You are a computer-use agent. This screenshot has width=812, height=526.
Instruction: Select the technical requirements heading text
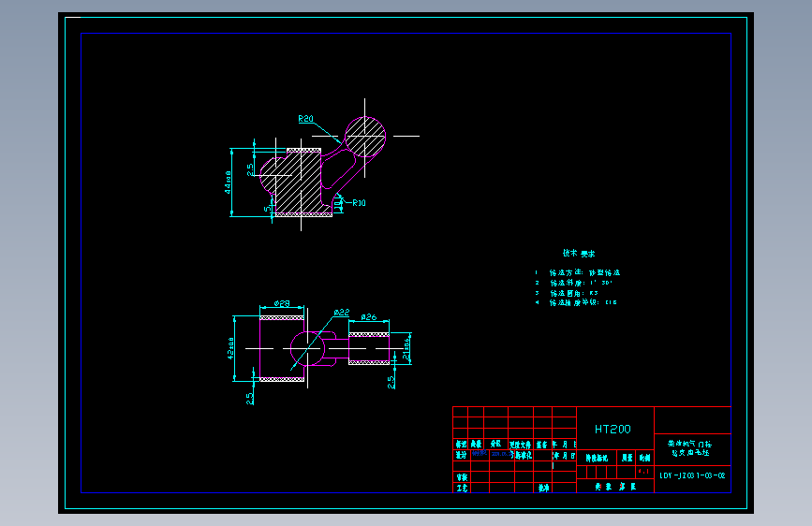pyautogui.click(x=579, y=253)
